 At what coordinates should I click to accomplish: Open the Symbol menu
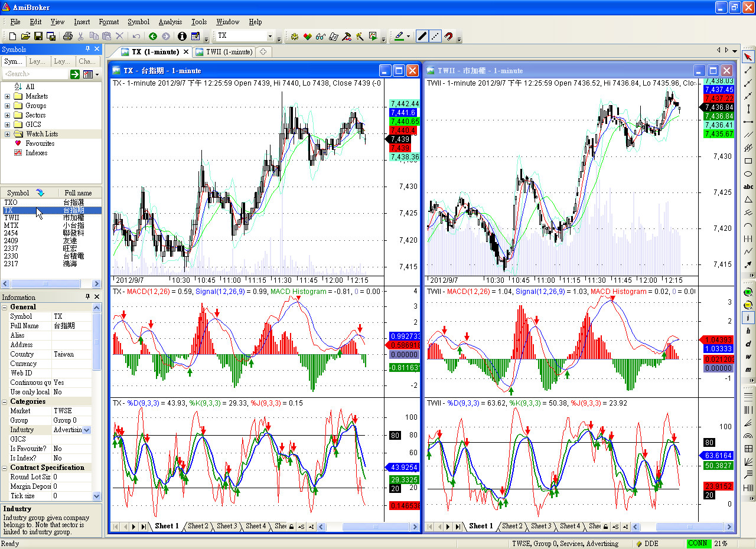coord(138,22)
